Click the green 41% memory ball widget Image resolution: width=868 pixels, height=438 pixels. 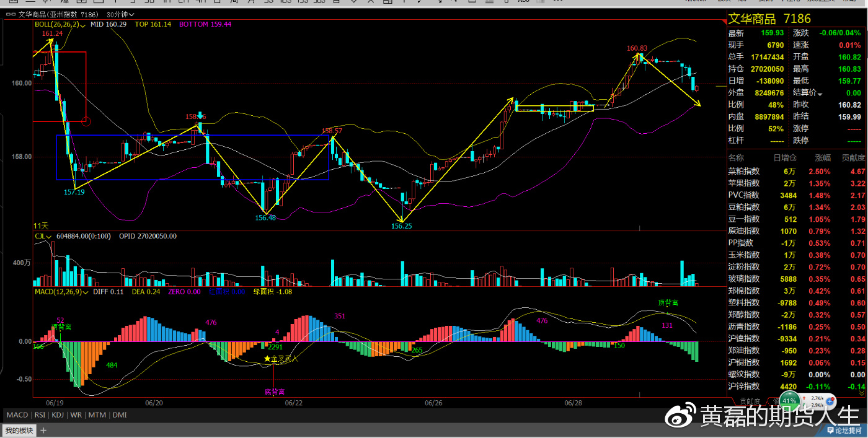789,401
